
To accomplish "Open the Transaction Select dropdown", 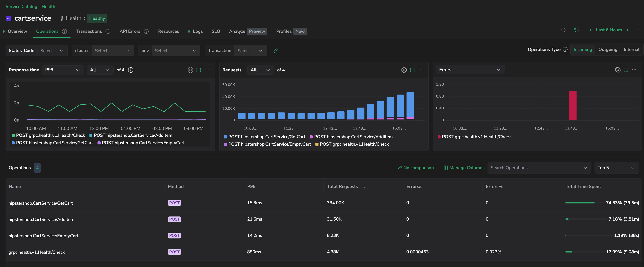I will click(x=250, y=51).
